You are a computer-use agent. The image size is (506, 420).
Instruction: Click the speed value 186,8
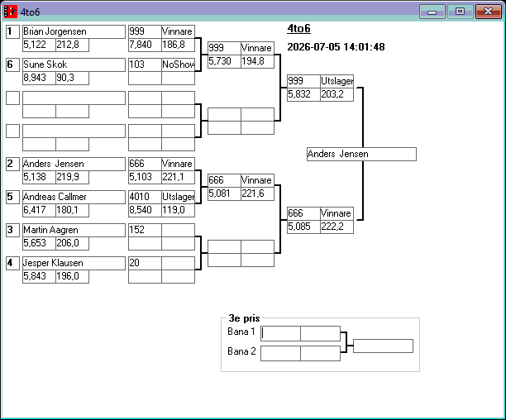178,45
